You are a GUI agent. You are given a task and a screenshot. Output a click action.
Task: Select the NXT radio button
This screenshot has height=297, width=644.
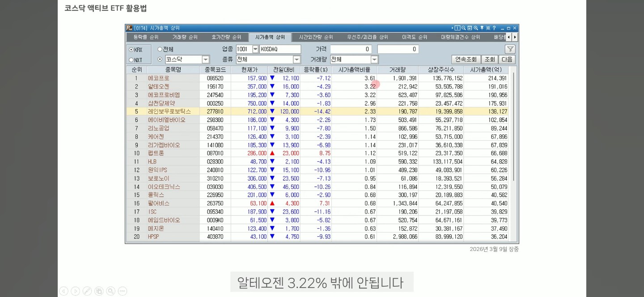(132, 59)
